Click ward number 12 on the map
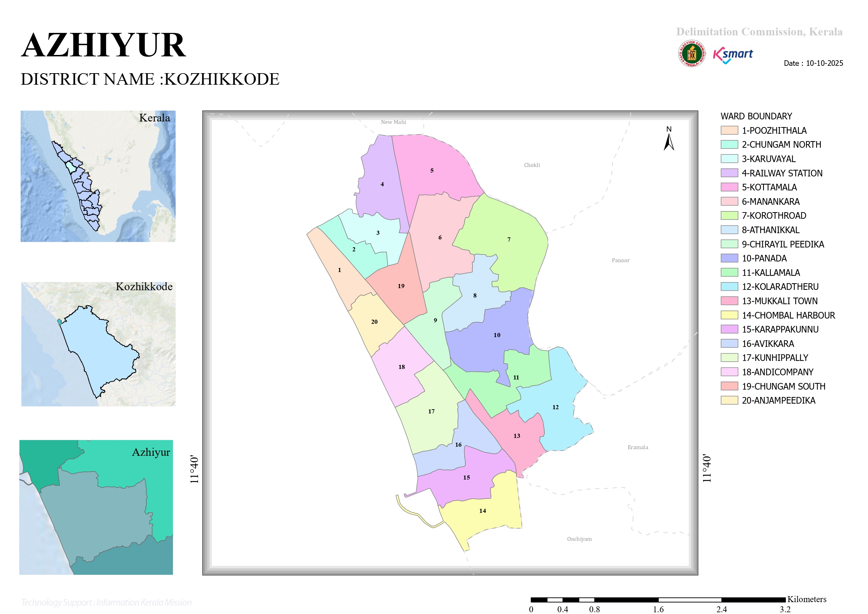 [555, 407]
